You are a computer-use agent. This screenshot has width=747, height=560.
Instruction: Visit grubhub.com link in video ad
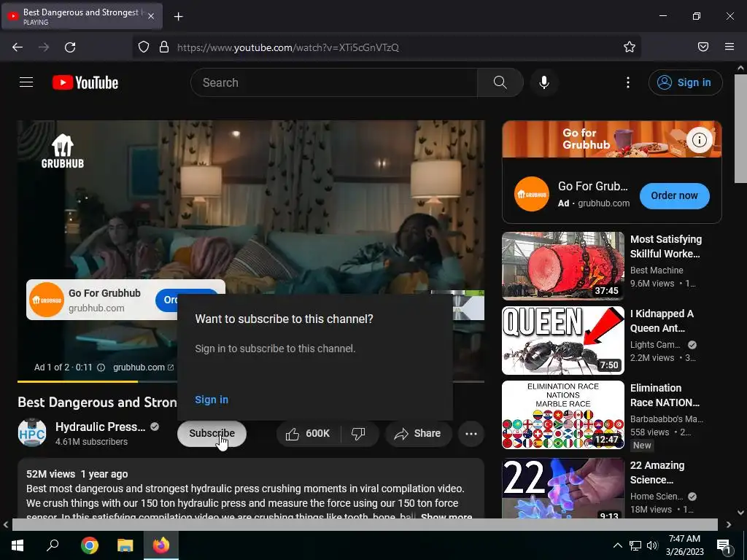(143, 367)
